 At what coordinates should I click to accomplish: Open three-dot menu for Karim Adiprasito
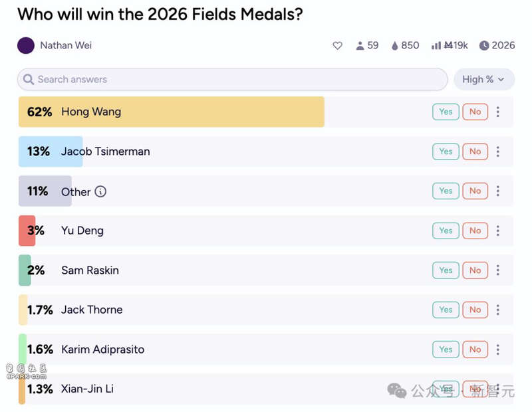tap(497, 350)
